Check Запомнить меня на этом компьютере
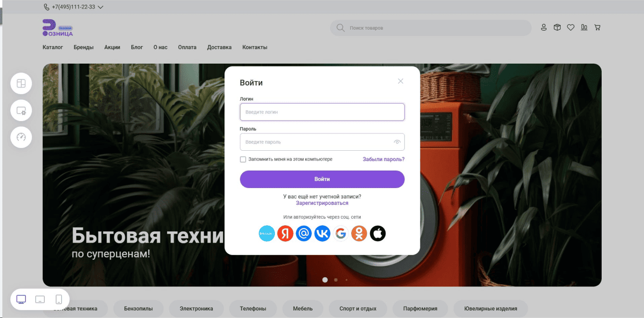Viewport: 644px width, 318px height. click(243, 159)
